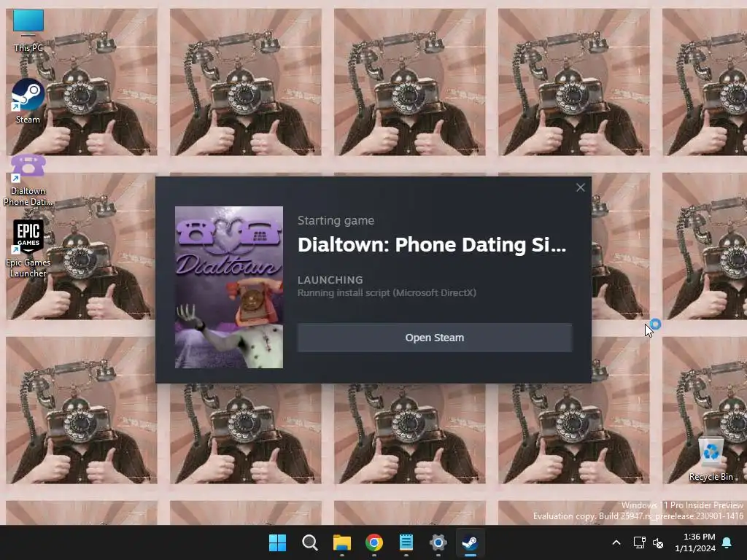Click the Dialtown game cover art

[228, 287]
